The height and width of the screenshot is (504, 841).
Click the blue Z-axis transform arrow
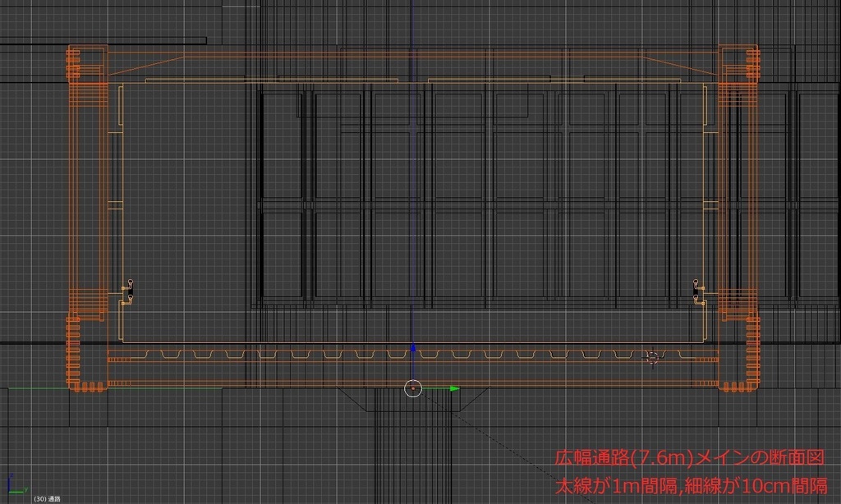(x=413, y=349)
